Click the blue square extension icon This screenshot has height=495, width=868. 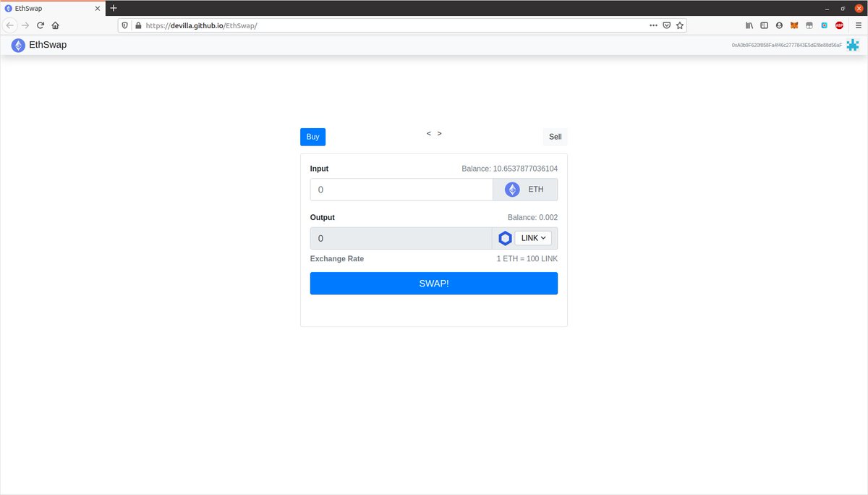[824, 25]
